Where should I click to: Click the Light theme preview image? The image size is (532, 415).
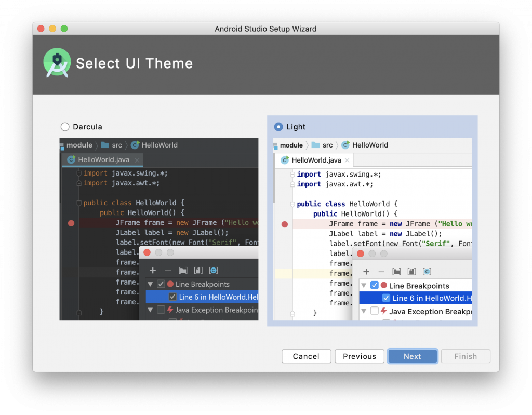coord(372,229)
